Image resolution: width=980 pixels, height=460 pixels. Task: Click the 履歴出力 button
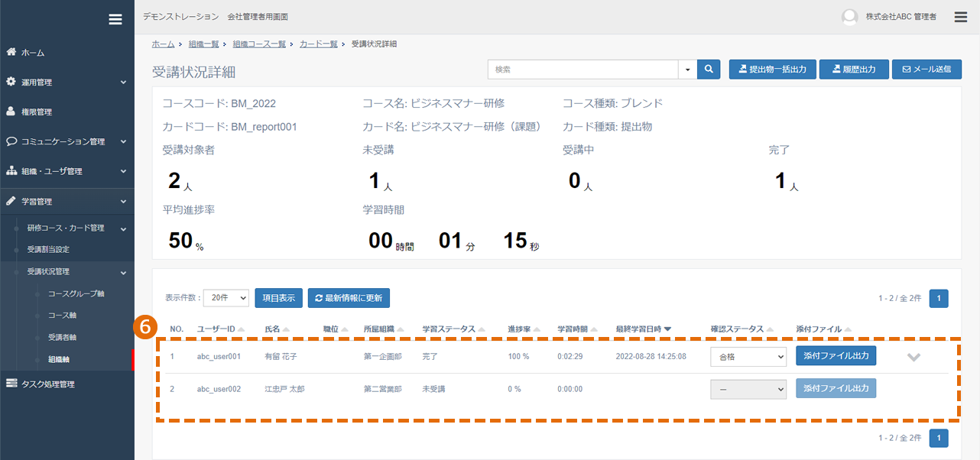(854, 69)
